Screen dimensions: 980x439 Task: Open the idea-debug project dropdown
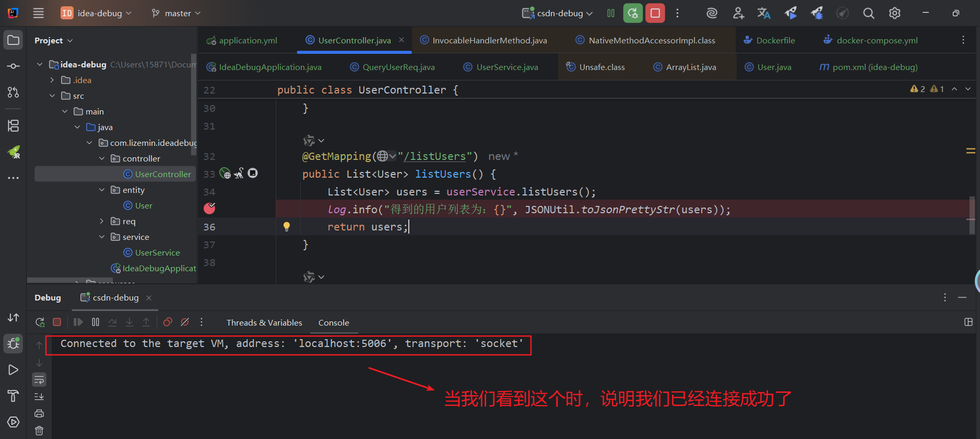pyautogui.click(x=96, y=13)
